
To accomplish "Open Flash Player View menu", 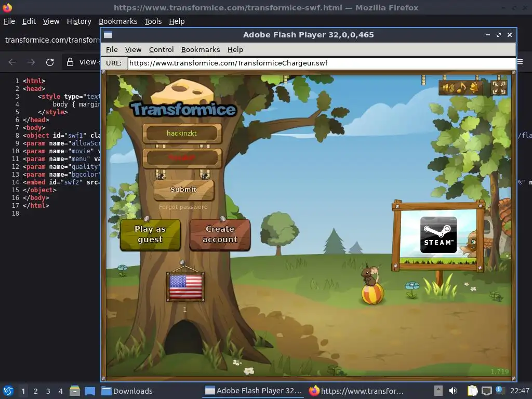I will (x=133, y=49).
